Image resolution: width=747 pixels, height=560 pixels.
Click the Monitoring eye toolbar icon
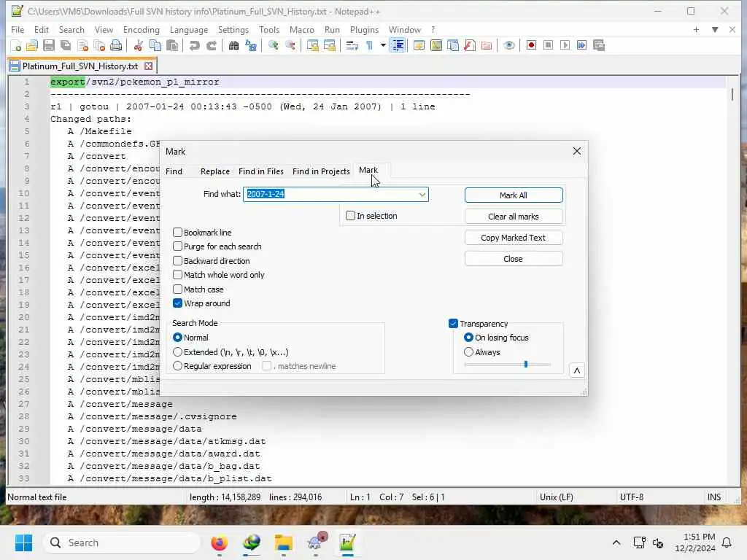pyautogui.click(x=508, y=46)
